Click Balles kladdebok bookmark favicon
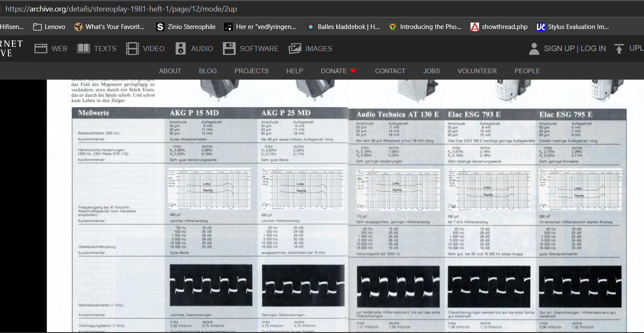The width and height of the screenshot is (644, 333). [310, 27]
